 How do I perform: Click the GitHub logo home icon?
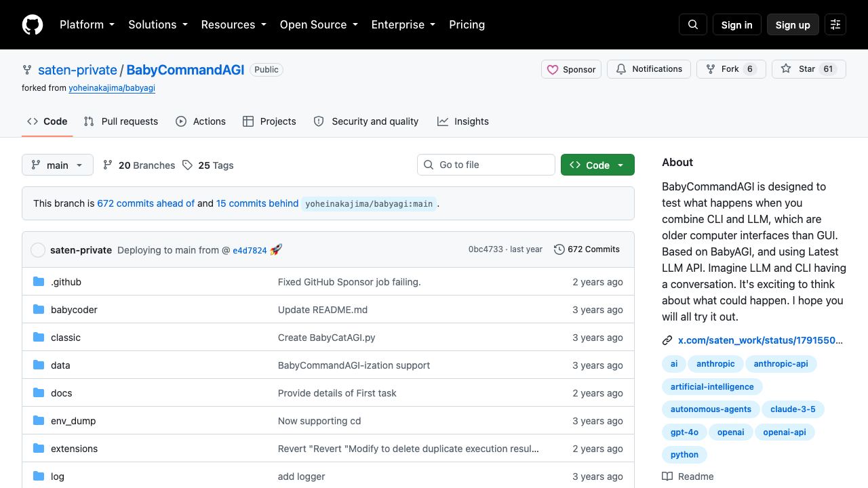[x=33, y=24]
